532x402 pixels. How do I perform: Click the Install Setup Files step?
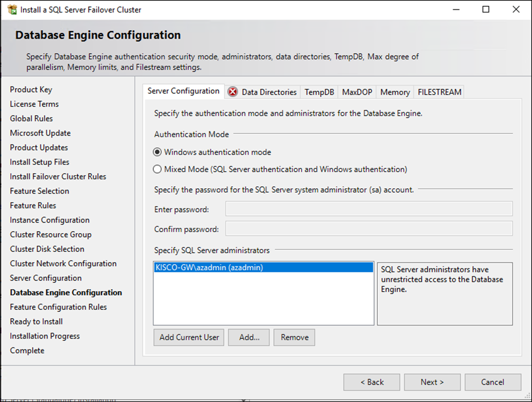coord(40,162)
